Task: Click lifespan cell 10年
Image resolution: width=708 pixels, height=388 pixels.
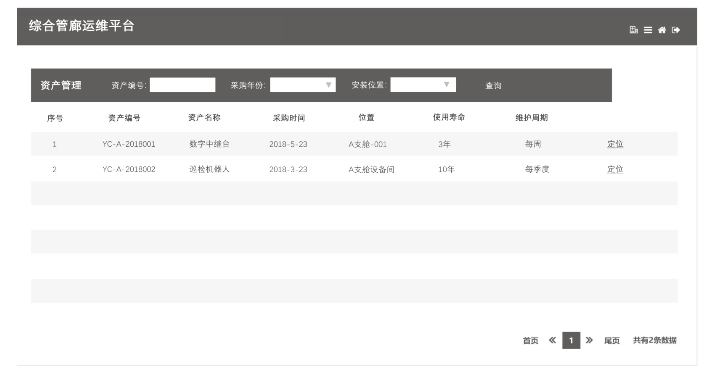Action: [x=446, y=169]
